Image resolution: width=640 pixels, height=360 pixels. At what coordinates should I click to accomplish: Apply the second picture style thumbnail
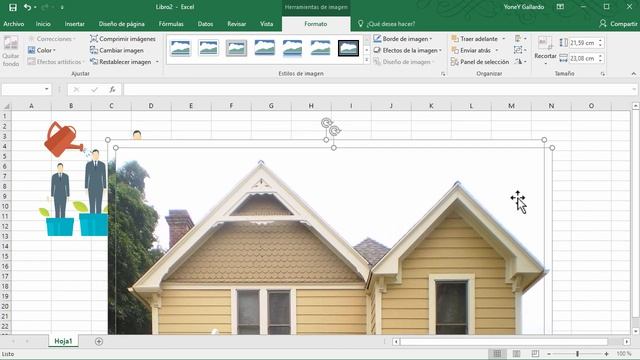click(208, 48)
